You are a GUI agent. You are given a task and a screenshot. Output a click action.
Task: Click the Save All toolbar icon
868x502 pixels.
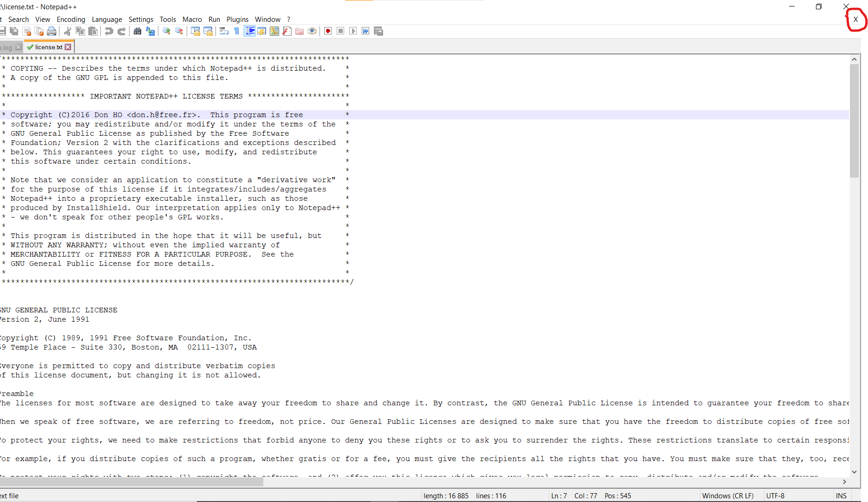coord(14,31)
